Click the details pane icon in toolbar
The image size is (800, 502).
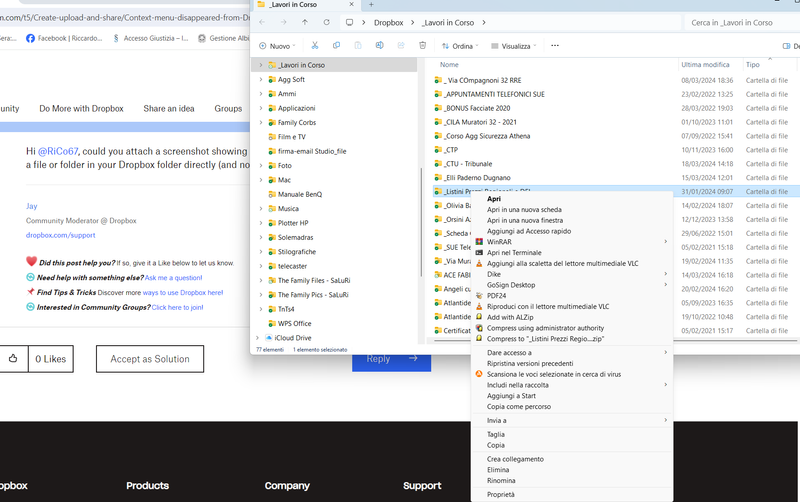tap(786, 46)
